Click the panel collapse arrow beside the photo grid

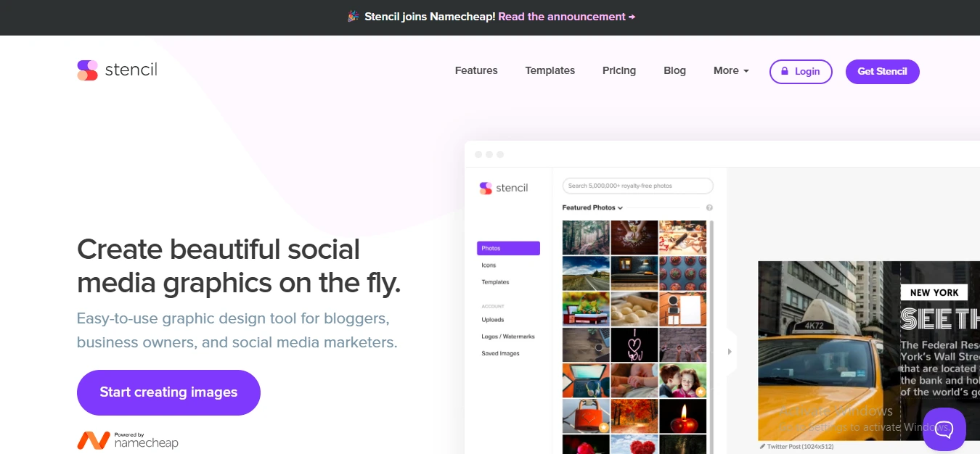coord(730,352)
